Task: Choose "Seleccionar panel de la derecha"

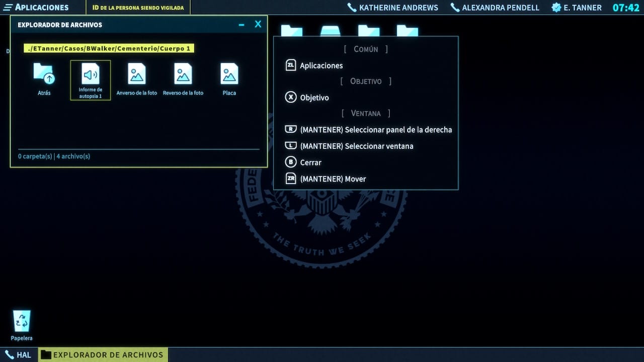Action: [x=376, y=129]
